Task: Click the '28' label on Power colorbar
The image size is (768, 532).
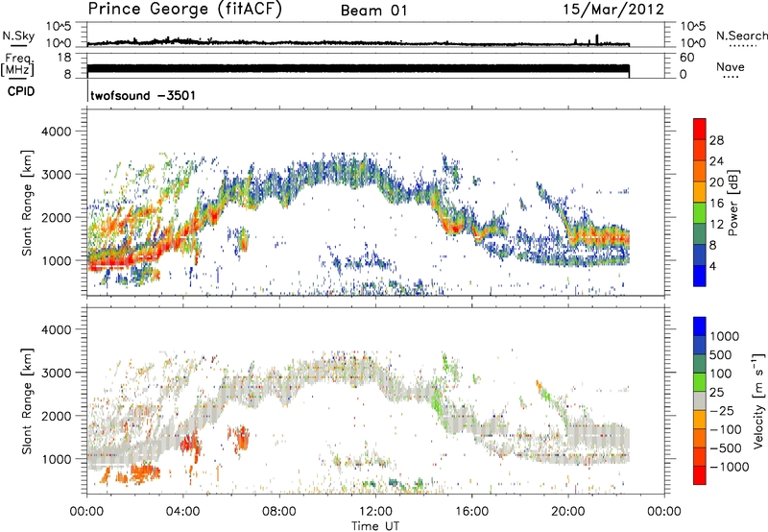Action: pos(716,140)
